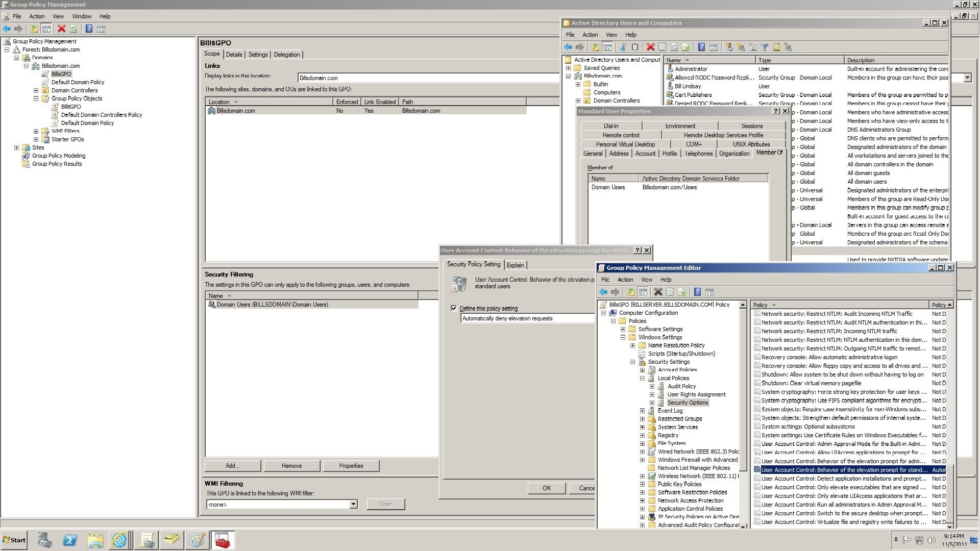Viewport: 980px width, 551px height.
Task: Expand Audit Policy node in Policy Editor
Action: [652, 386]
